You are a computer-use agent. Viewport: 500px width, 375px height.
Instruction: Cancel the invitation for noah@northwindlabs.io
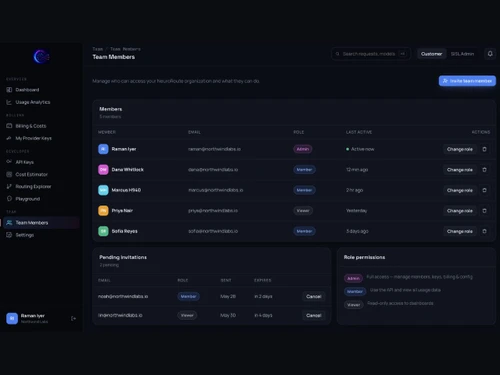tap(314, 296)
